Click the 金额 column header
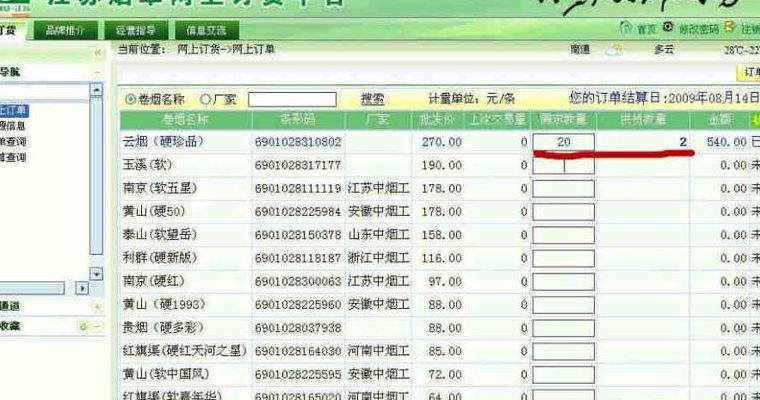The height and width of the screenshot is (400, 760). click(720, 120)
